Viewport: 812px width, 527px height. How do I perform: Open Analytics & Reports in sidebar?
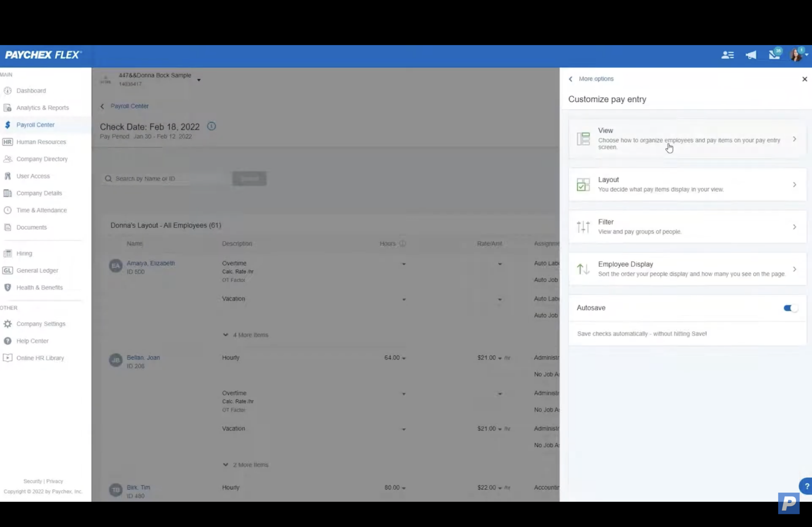[x=42, y=108]
